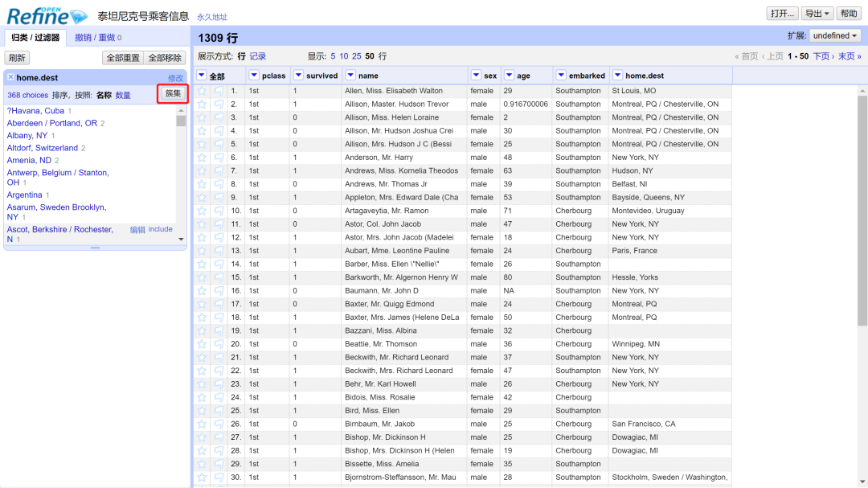Click the OpenRefine logo
The width and height of the screenshot is (868, 488).
click(x=47, y=16)
